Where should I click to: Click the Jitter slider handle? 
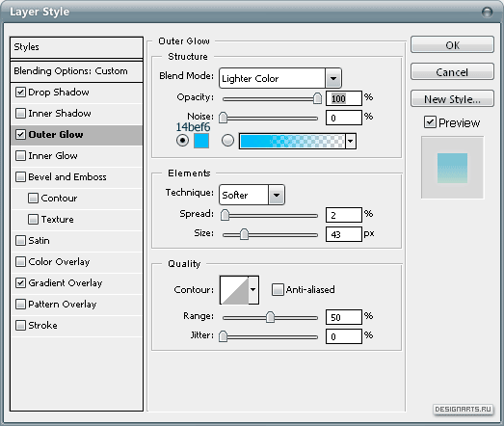point(223,336)
